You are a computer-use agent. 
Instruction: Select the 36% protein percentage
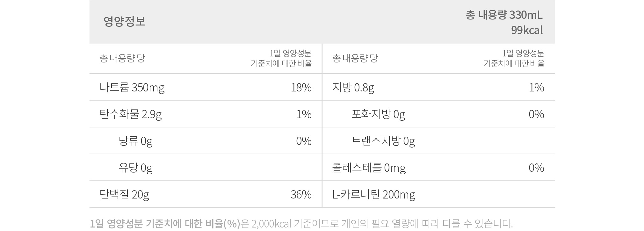[x=301, y=194]
